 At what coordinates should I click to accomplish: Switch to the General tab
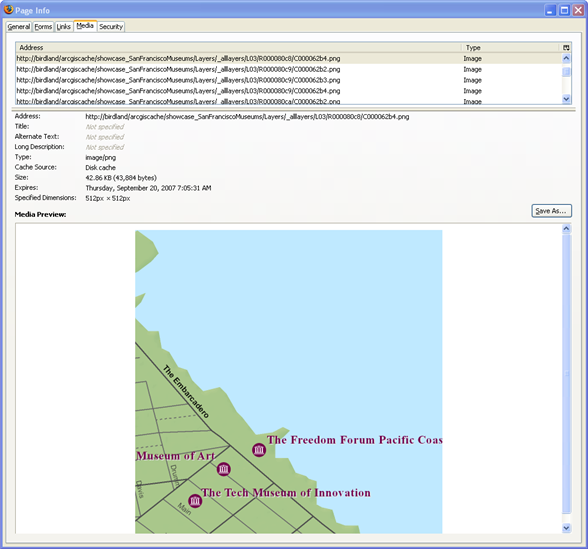(19, 27)
